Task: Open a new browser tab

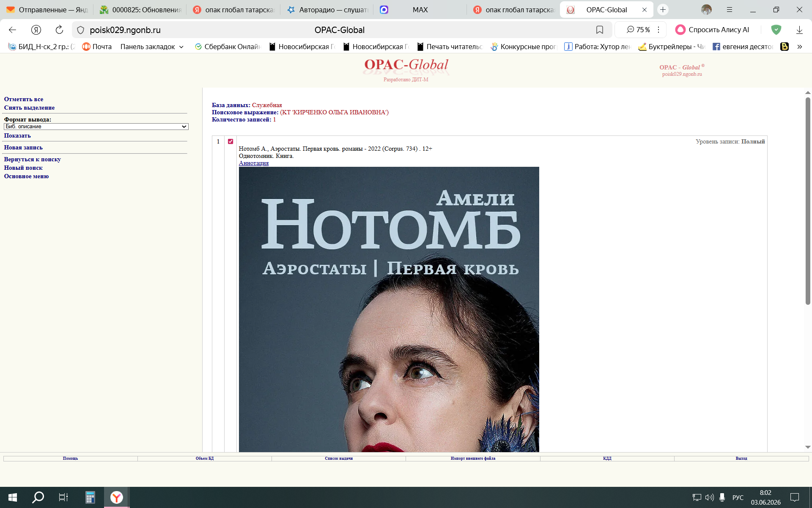Action: click(x=663, y=9)
